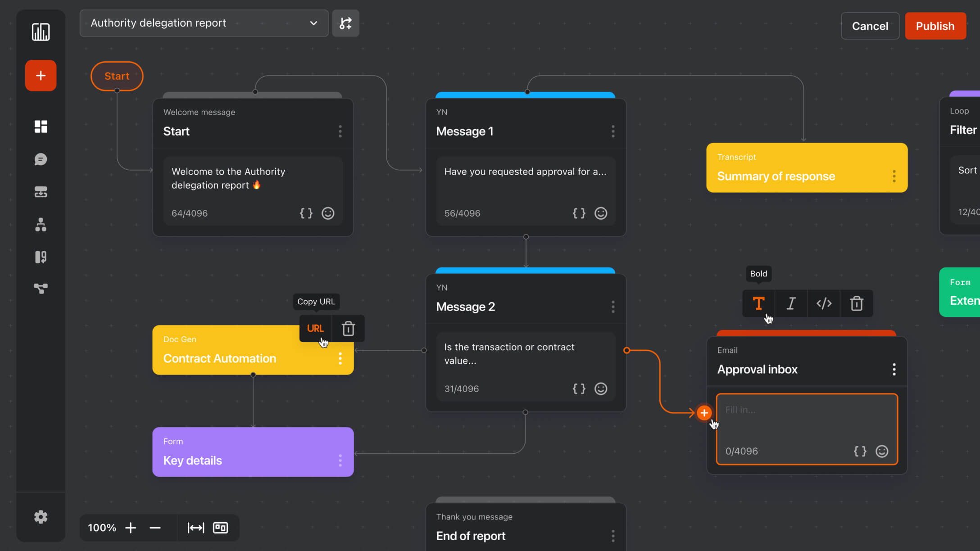This screenshot has height=551, width=980.
Task: Open the three-dot menu on Contract Automation
Action: tap(340, 358)
